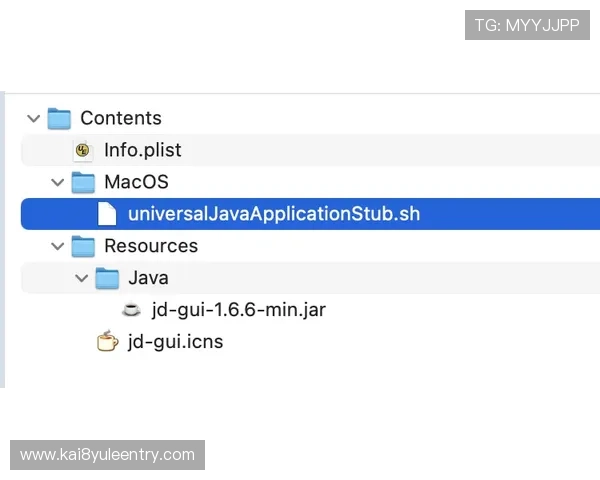Viewport: 600px width, 480px height.
Task: Collapse the Contents folder
Action: [34, 118]
